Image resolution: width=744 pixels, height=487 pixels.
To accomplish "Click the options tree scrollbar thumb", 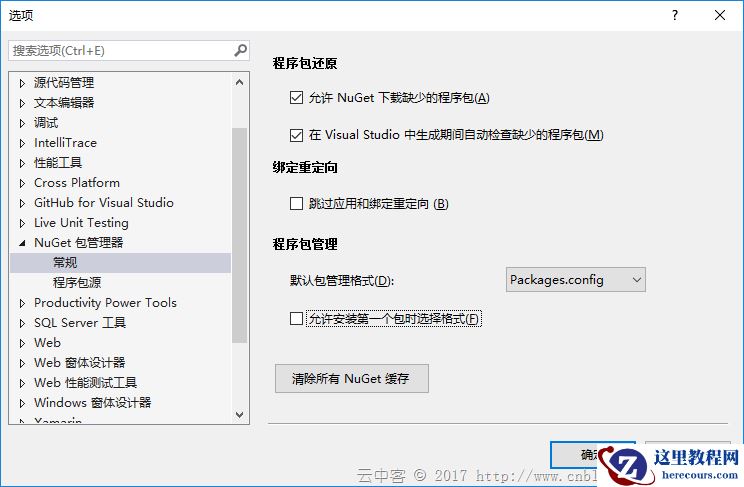I will [x=240, y=235].
